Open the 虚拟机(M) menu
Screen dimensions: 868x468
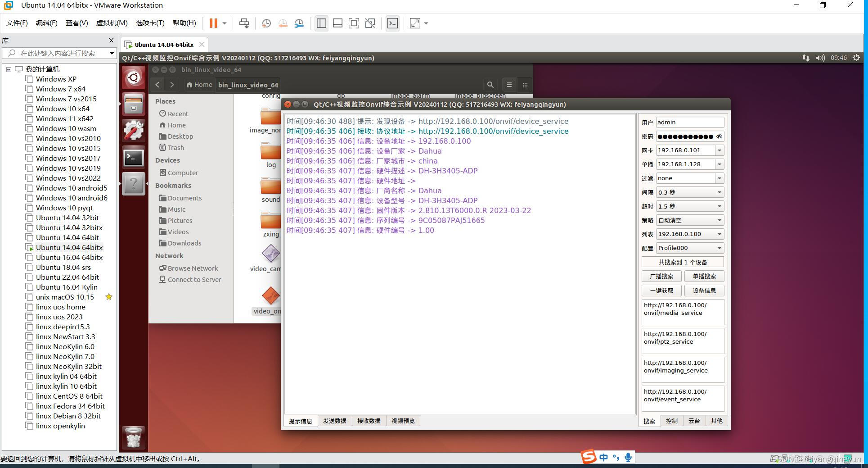click(111, 23)
